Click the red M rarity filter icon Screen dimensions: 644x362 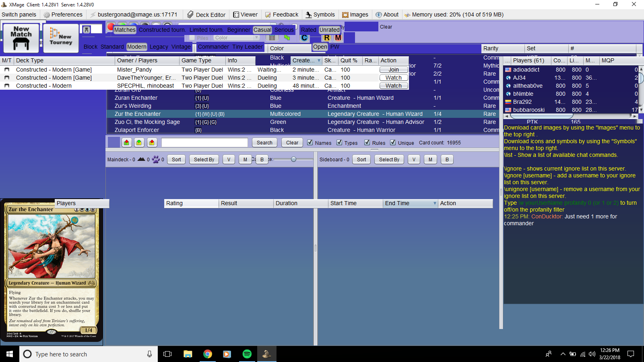click(337, 37)
